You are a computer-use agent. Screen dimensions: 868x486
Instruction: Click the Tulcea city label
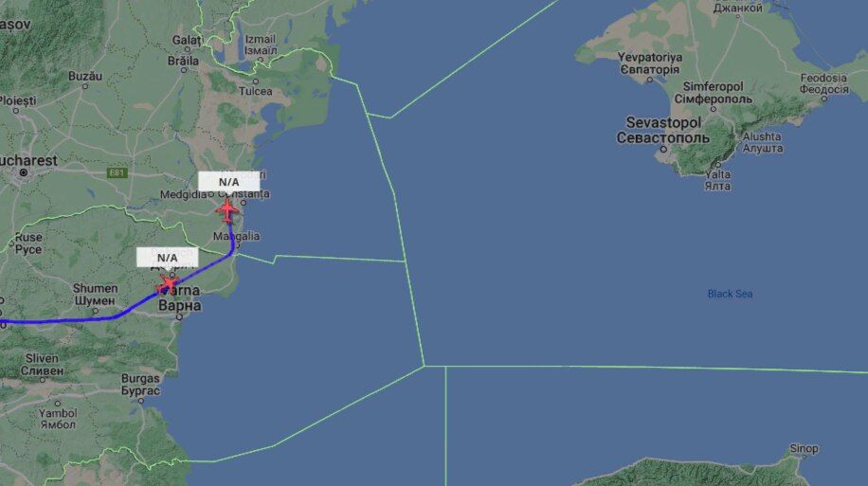[x=255, y=91]
